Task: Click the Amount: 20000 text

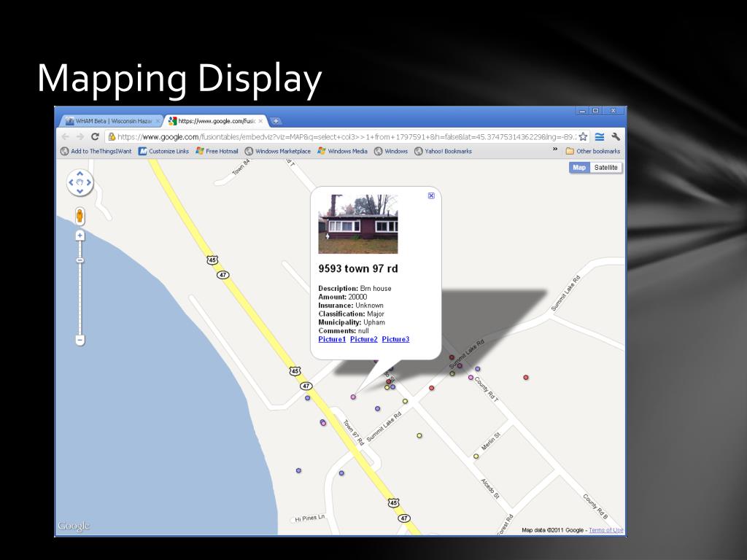Action: 343,297
